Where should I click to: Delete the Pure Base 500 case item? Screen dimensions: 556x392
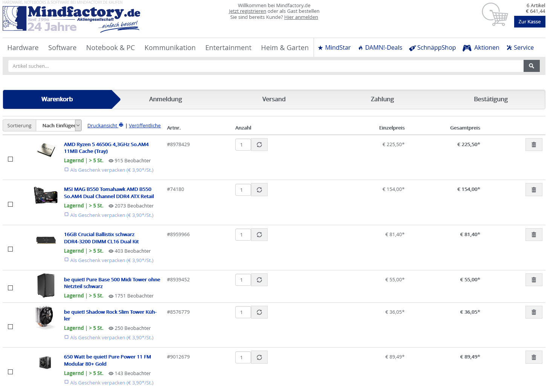(x=534, y=280)
